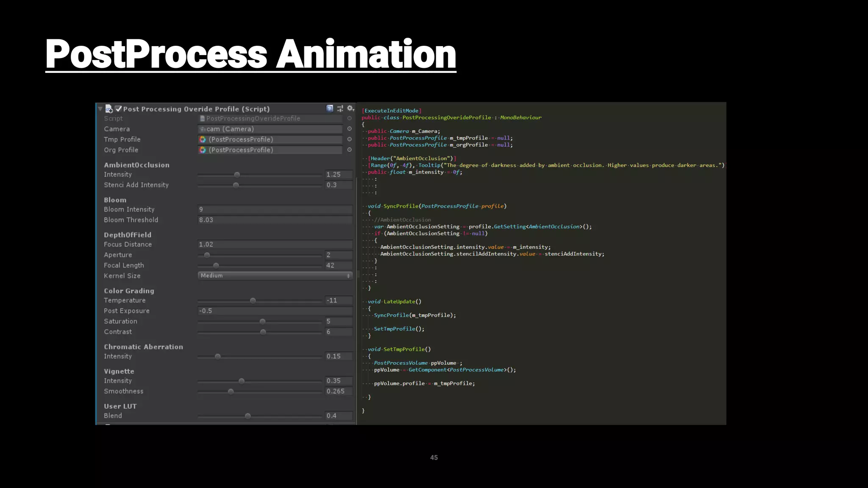
Task: Click the Chromatic Aberration Intensity slider
Action: click(260, 356)
